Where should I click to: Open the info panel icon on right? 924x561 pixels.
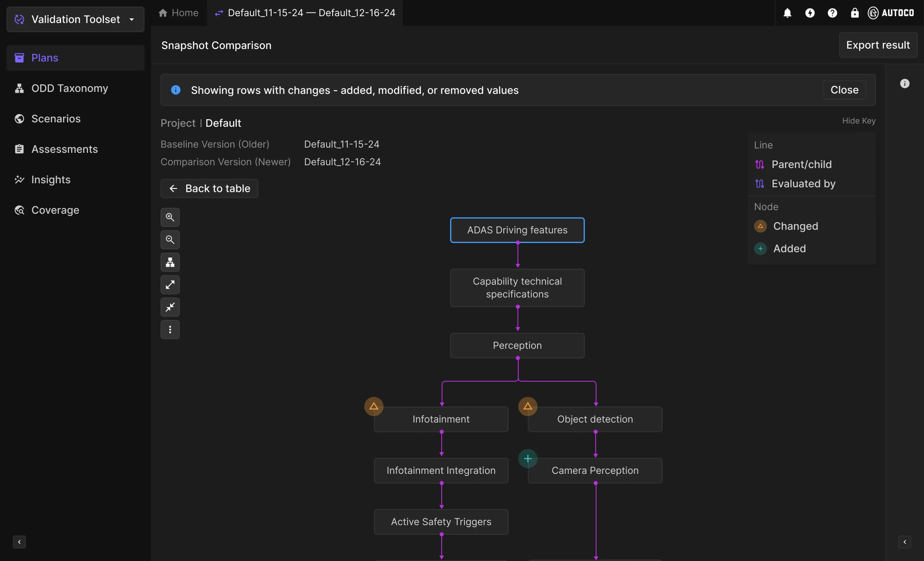(x=905, y=83)
